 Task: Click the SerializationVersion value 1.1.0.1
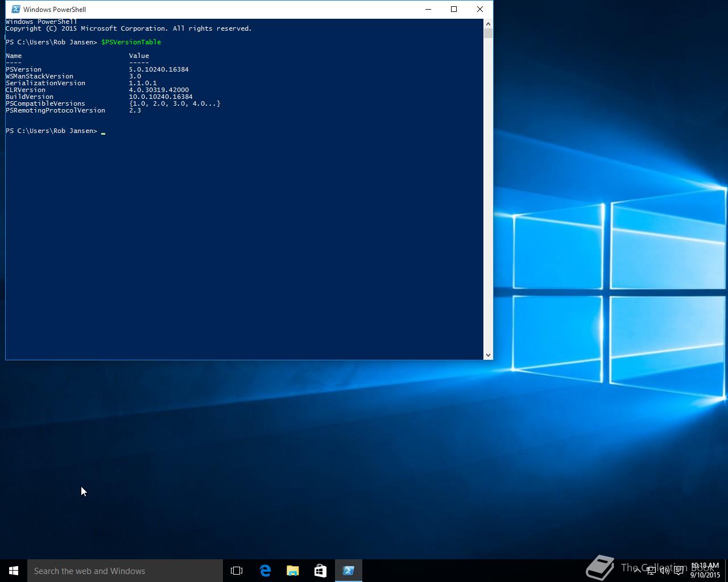click(143, 83)
